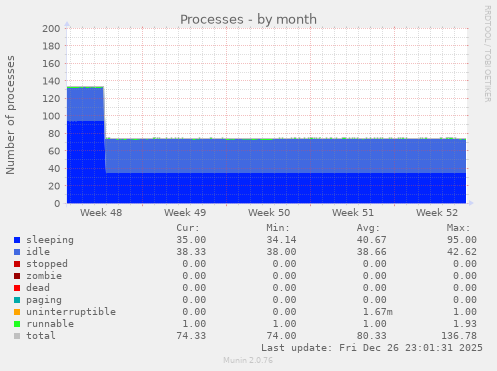Click uninterruptible average value 1.67m

pyautogui.click(x=378, y=312)
